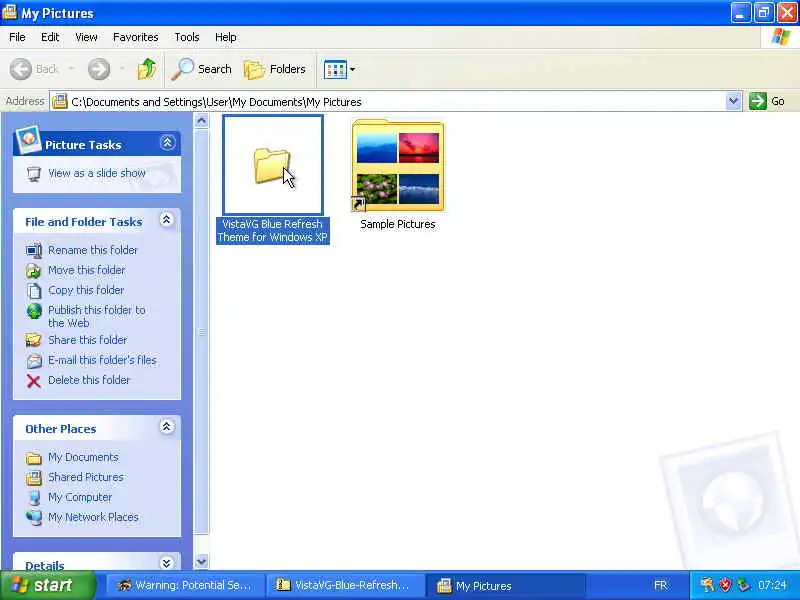This screenshot has height=600, width=800.
Task: Click the Sample Pictures label text
Action: tap(398, 224)
